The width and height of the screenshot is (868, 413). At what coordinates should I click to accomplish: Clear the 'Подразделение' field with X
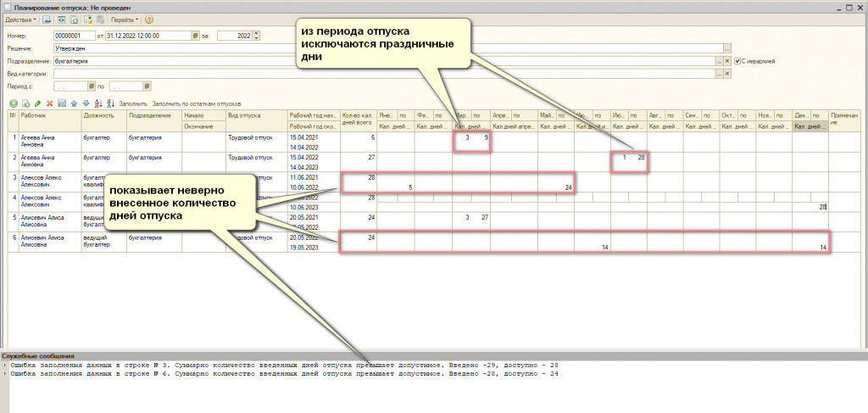(x=726, y=61)
